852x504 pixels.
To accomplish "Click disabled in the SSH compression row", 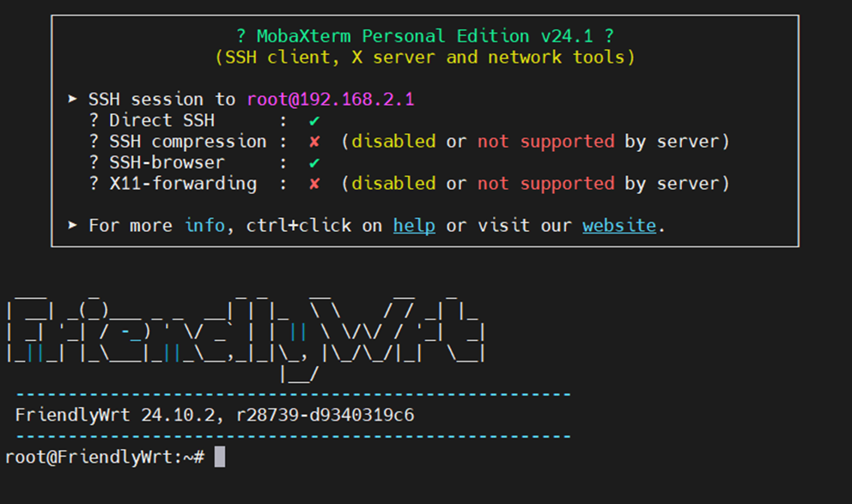I will coord(393,142).
